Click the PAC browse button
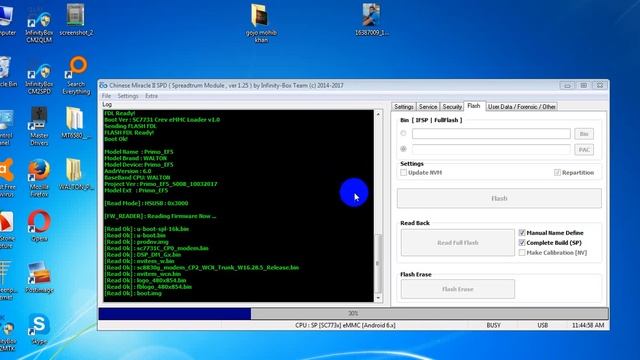Screen dimensions: 640x360 pos(584,150)
